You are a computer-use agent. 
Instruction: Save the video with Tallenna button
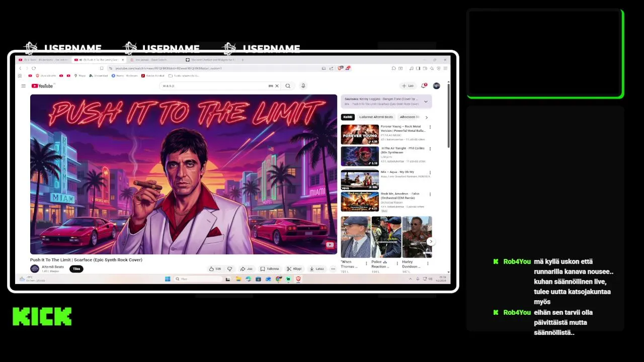pos(270,269)
